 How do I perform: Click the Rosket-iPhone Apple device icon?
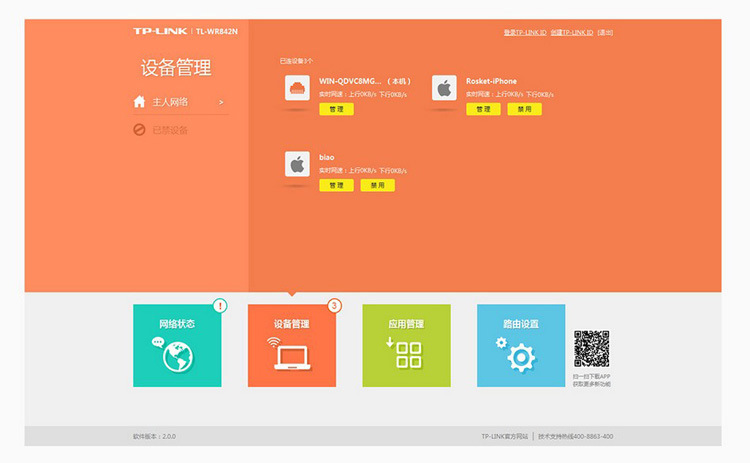pyautogui.click(x=444, y=88)
